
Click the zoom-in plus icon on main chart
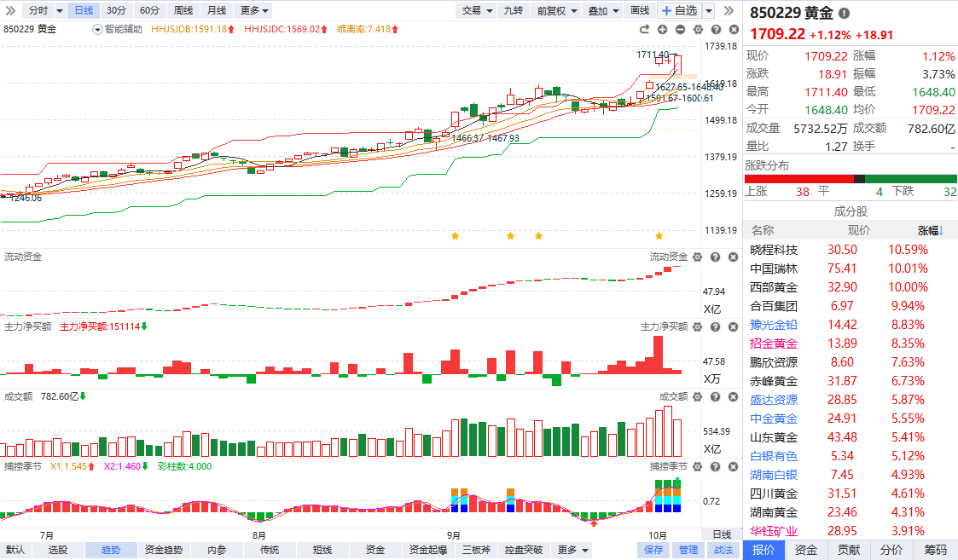coord(662,30)
